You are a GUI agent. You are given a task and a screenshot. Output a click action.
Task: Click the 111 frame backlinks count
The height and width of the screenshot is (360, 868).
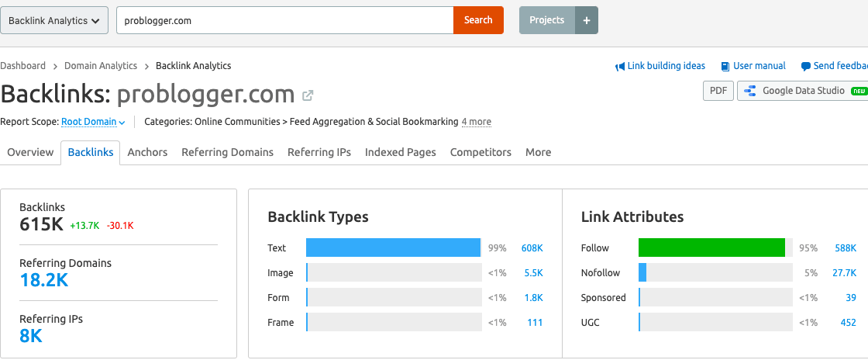tap(535, 323)
